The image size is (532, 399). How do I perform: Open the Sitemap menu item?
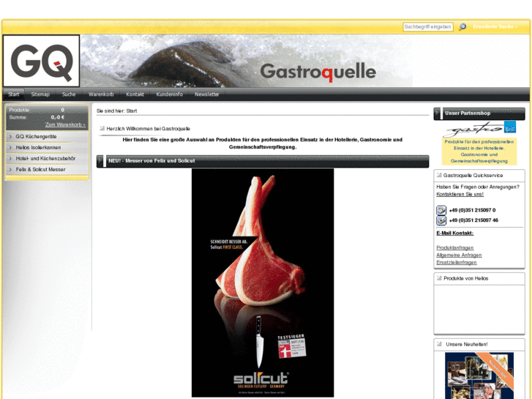(x=40, y=94)
